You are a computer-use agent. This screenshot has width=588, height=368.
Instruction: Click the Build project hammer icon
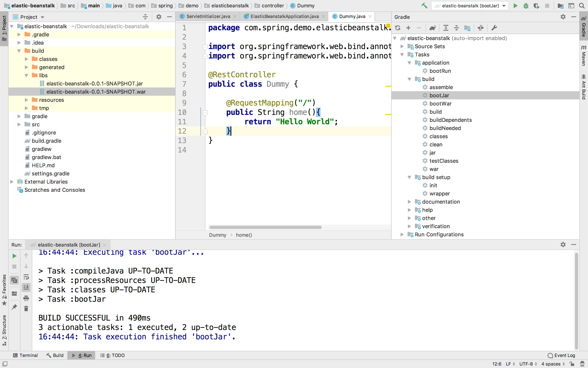click(424, 6)
